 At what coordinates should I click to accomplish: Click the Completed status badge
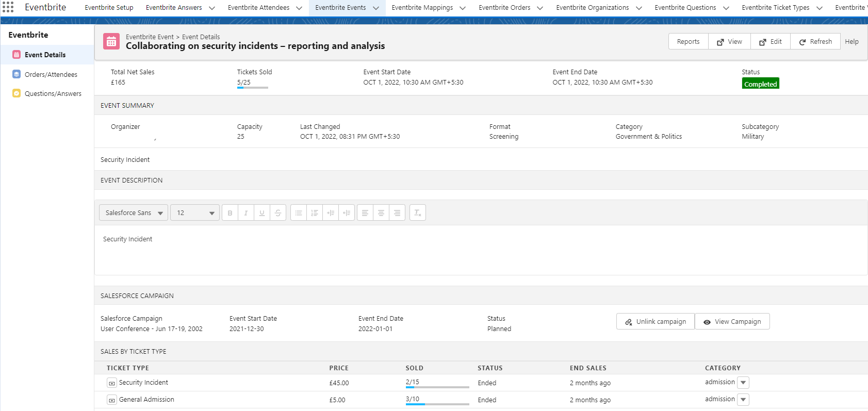click(x=760, y=84)
